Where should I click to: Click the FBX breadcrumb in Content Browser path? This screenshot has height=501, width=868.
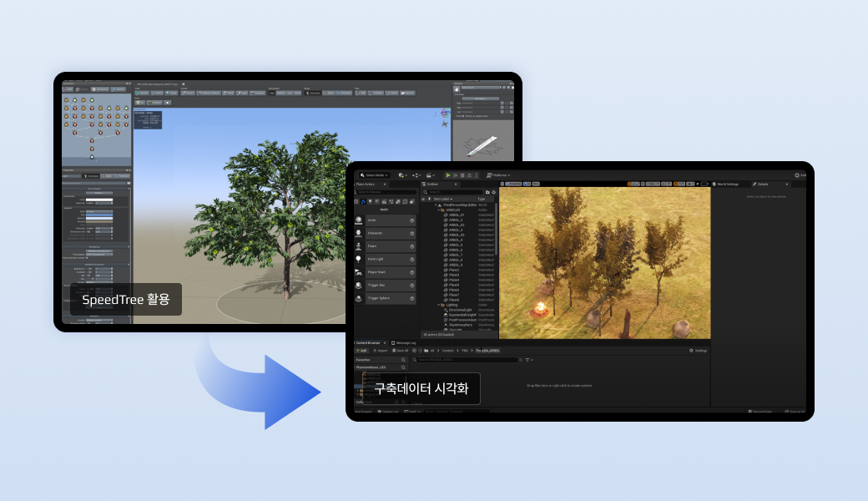[x=464, y=351]
